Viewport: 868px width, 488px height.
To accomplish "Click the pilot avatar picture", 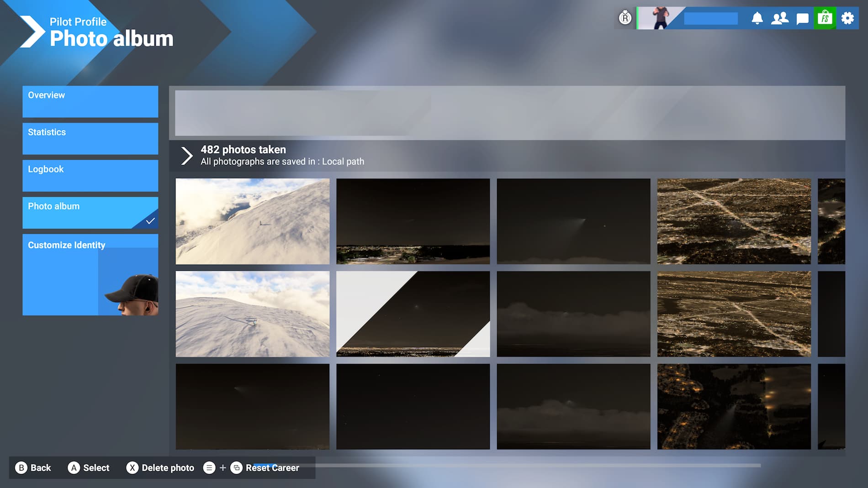I will [x=659, y=18].
